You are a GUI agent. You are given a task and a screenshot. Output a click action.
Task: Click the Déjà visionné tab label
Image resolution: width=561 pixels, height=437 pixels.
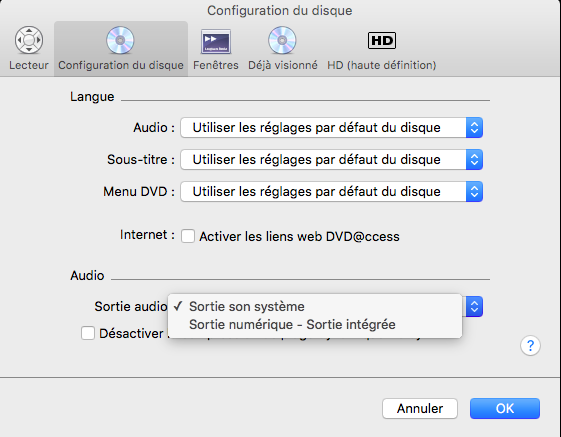click(x=283, y=65)
